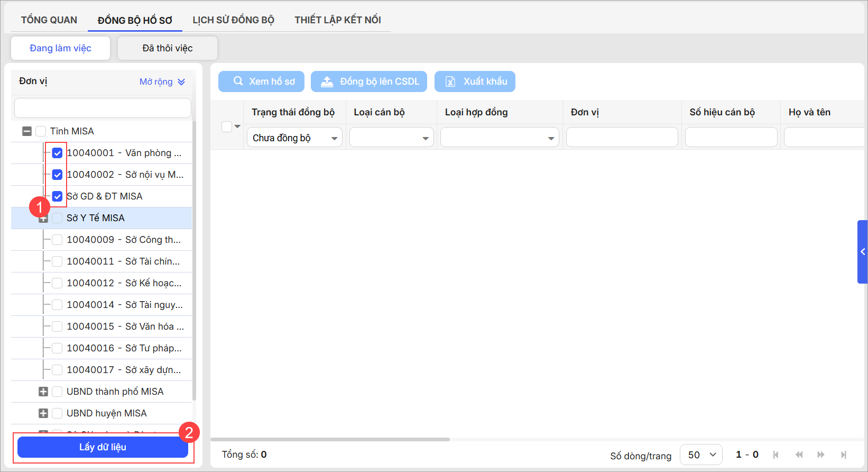Click the magnifier icon on Xem hồ sơ
Screen dimensions: 868x472
click(x=238, y=81)
